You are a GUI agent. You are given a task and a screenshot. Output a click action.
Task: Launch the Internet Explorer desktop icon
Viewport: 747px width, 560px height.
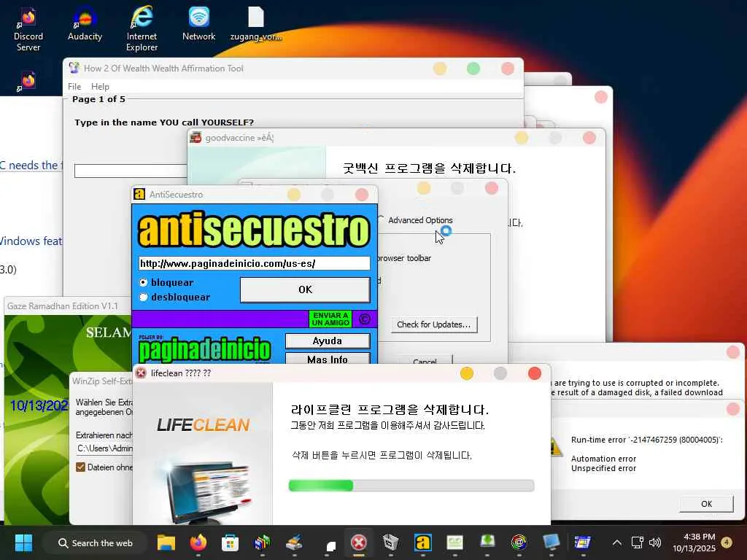[142, 28]
